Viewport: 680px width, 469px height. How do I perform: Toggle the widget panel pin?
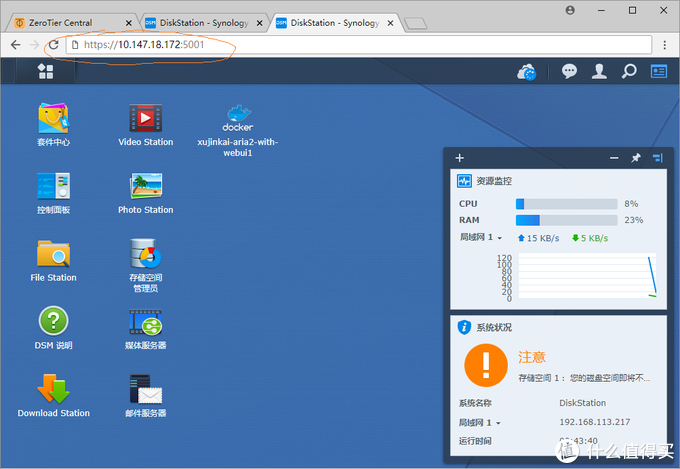click(x=636, y=158)
